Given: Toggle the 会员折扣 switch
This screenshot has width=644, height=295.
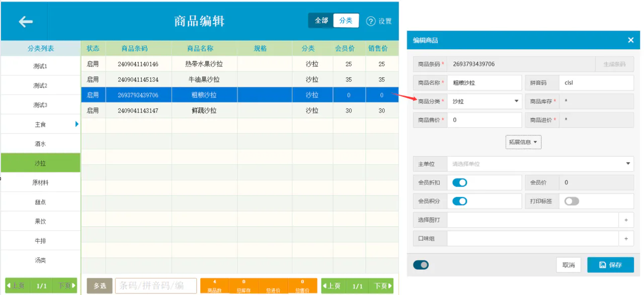Looking at the screenshot, I should [x=459, y=183].
